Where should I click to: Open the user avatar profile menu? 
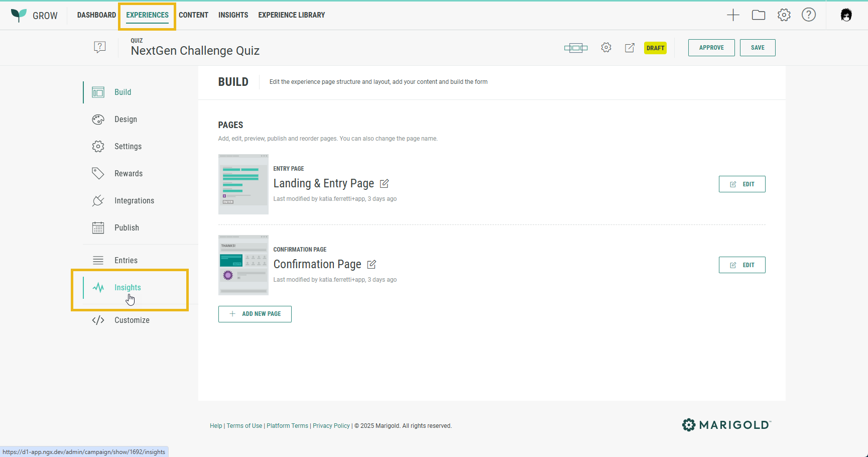pos(846,15)
